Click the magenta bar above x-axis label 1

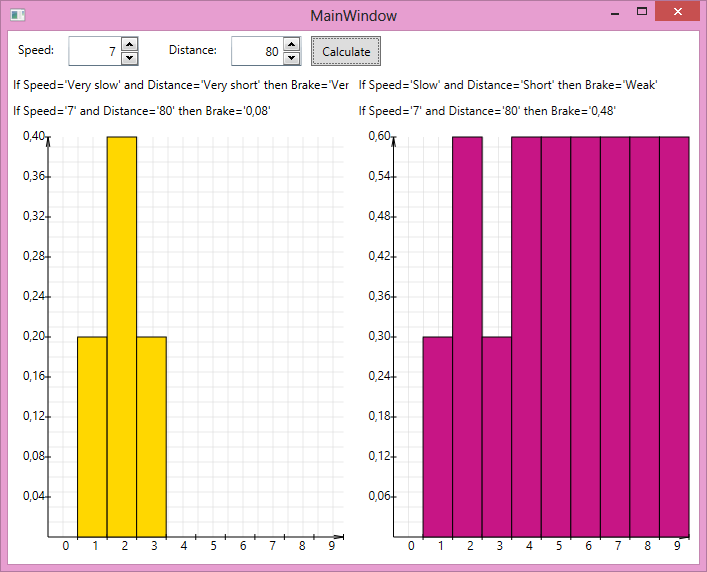click(x=437, y=436)
